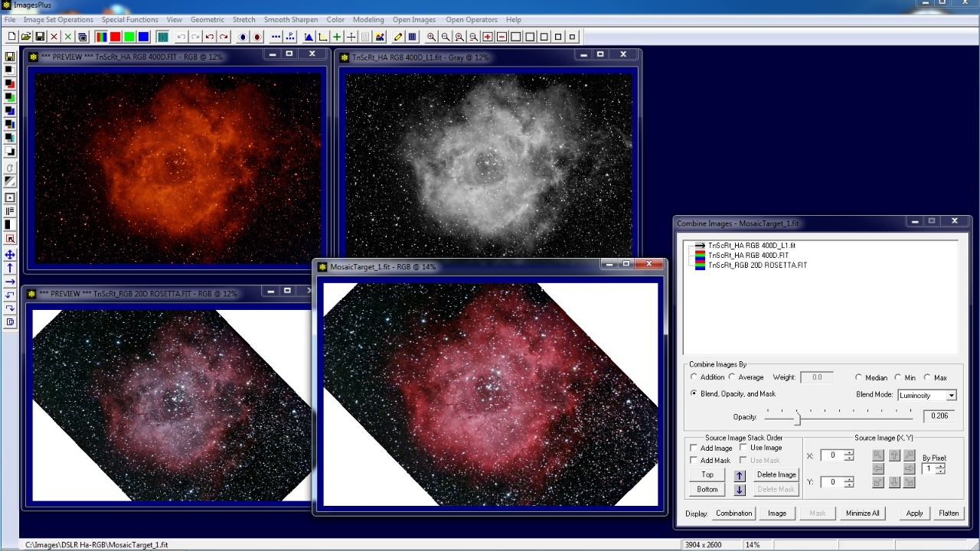Select TnScRt_HA RGB 400D_L1.fit in the image list
Viewport: 980px width, 551px height.
pyautogui.click(x=751, y=246)
